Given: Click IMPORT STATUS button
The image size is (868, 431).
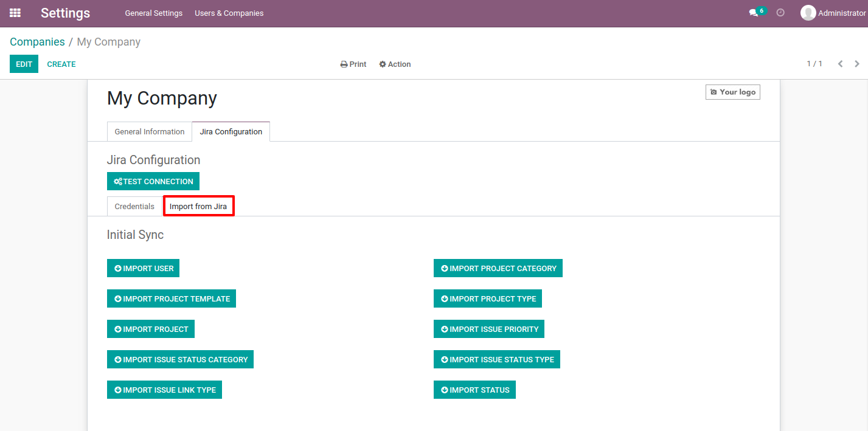Looking at the screenshot, I should [474, 390].
